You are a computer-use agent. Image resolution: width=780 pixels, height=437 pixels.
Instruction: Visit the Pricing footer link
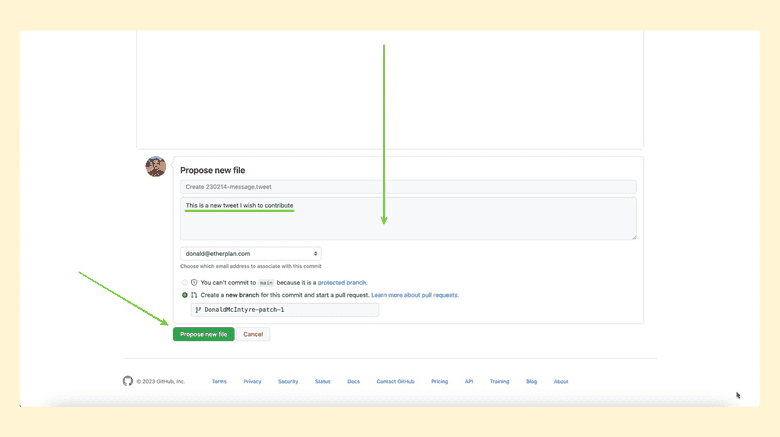tap(439, 381)
